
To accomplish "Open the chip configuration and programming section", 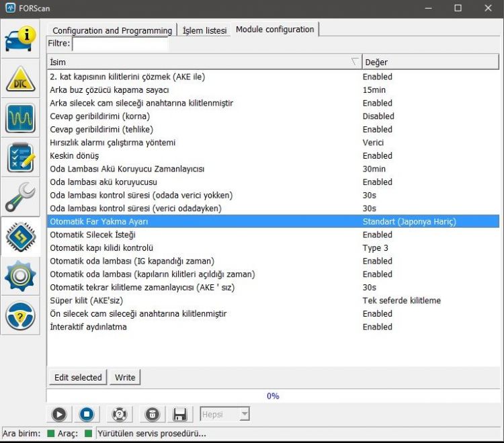I will 20,237.
